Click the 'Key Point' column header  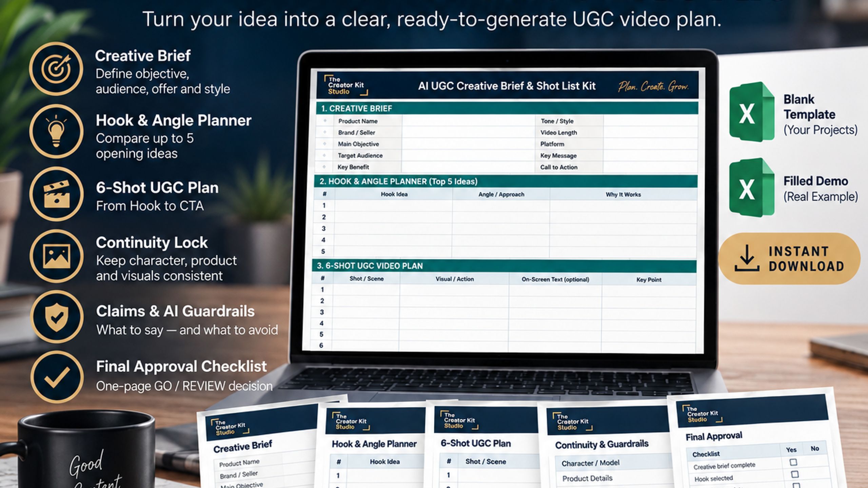(x=649, y=280)
